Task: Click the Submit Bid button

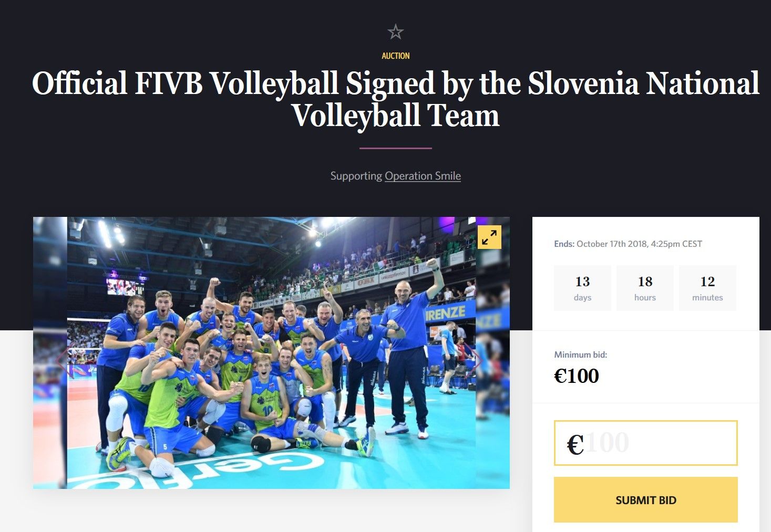Action: (x=646, y=500)
